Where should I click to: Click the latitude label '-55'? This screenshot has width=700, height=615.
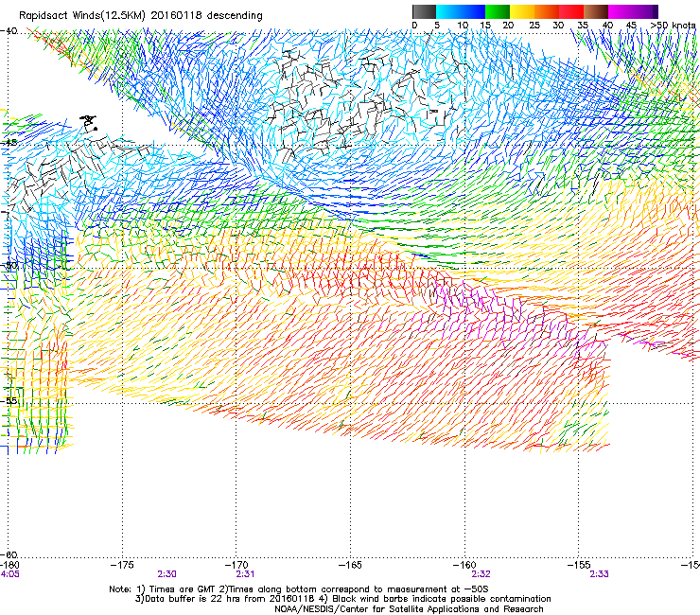[9, 401]
